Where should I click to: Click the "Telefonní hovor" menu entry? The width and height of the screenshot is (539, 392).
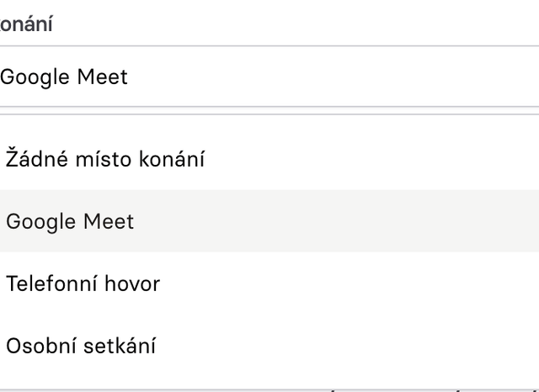tap(83, 283)
